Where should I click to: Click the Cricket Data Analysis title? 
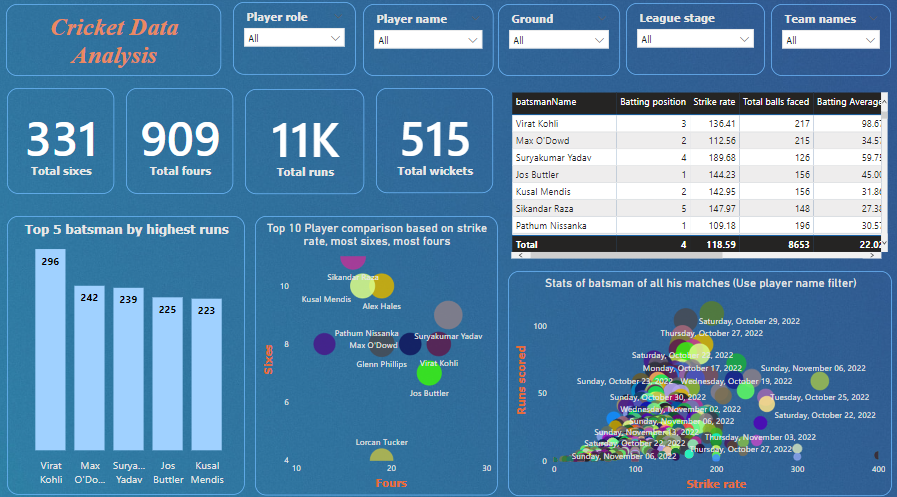click(114, 41)
